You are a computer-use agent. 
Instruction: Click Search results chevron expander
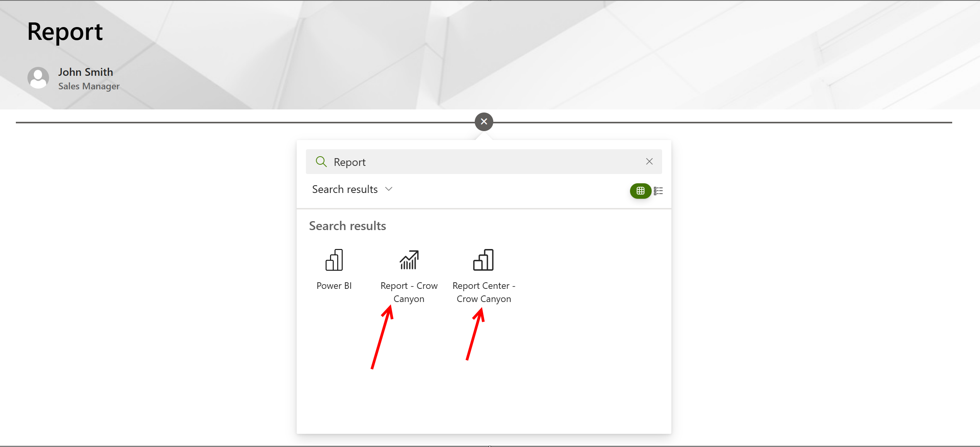[390, 189]
